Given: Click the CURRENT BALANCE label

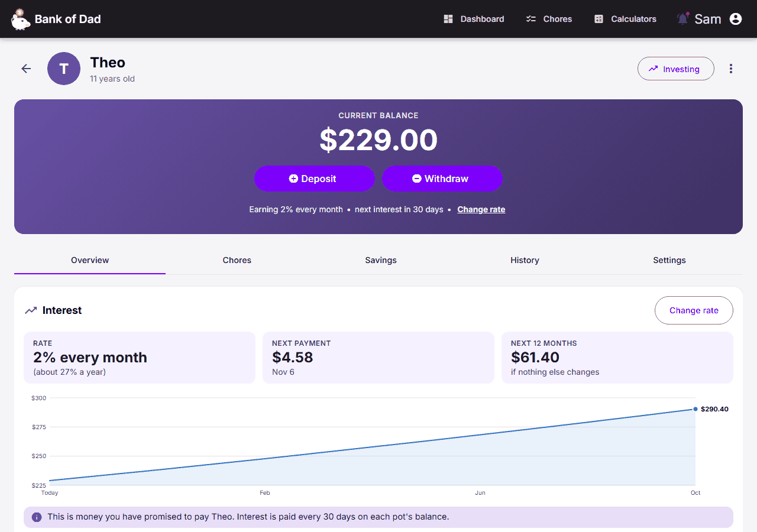Looking at the screenshot, I should click(x=378, y=116).
